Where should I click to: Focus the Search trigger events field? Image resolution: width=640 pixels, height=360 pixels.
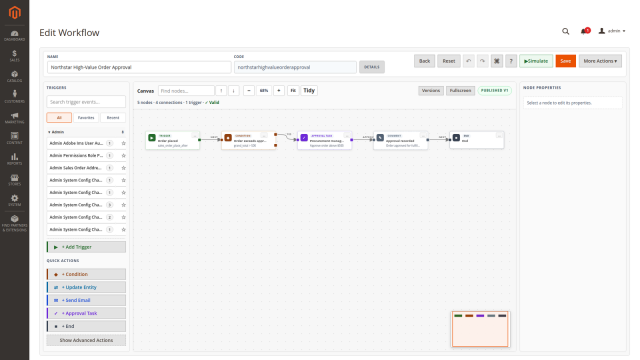click(x=86, y=102)
